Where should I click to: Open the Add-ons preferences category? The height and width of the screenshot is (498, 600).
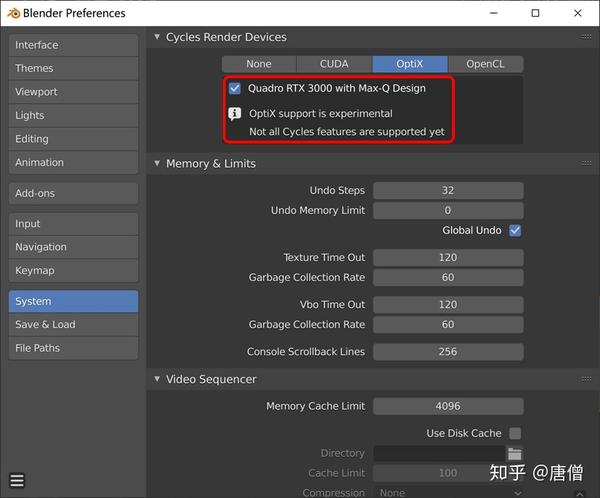point(73,193)
